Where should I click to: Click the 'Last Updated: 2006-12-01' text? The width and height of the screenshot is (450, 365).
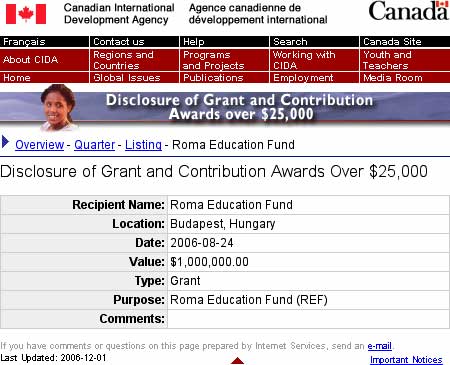point(53,358)
